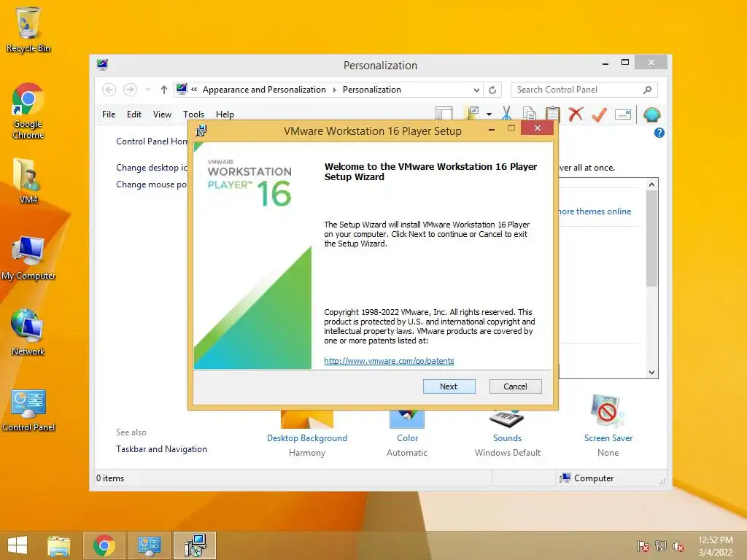Click the Cut scissors toolbar icon
This screenshot has width=747, height=560.
(x=506, y=114)
